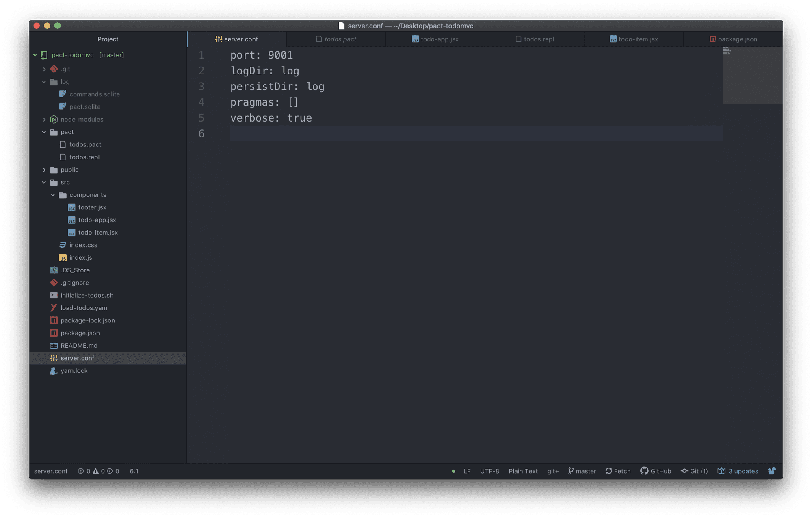
Task: Click the JSX icon beside todo-app.jsx in tree
Action: pos(71,220)
